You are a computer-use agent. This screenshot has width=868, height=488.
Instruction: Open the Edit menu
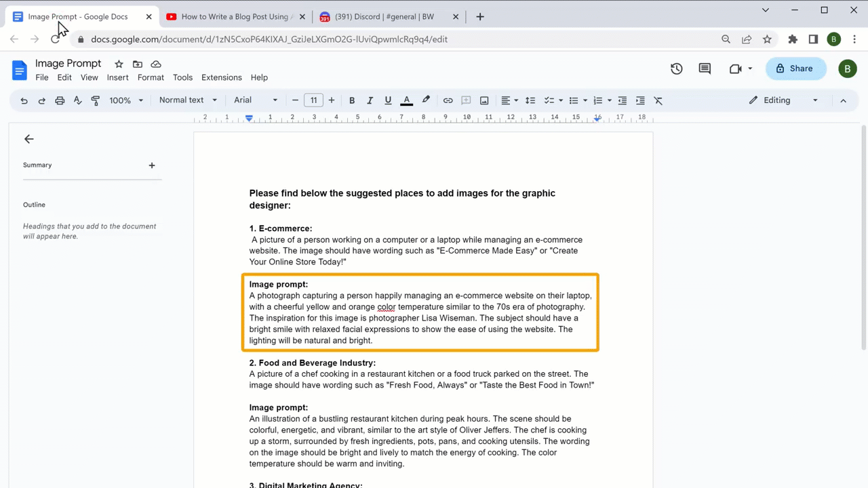tap(64, 77)
